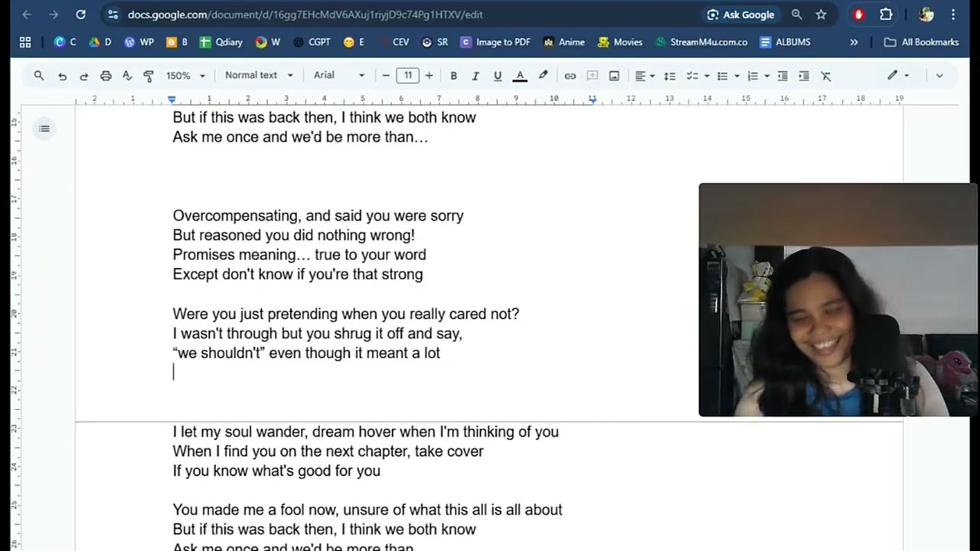The height and width of the screenshot is (551, 980).
Task: Add a comment
Action: [592, 76]
